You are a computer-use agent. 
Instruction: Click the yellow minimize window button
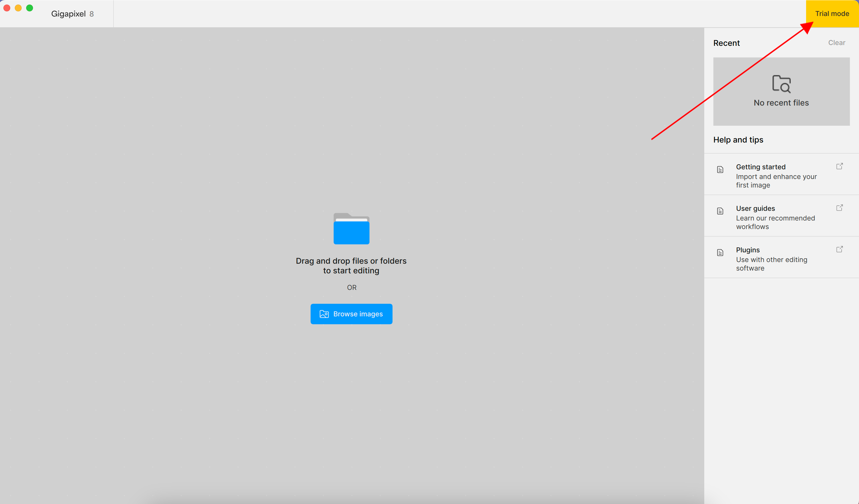click(x=18, y=8)
